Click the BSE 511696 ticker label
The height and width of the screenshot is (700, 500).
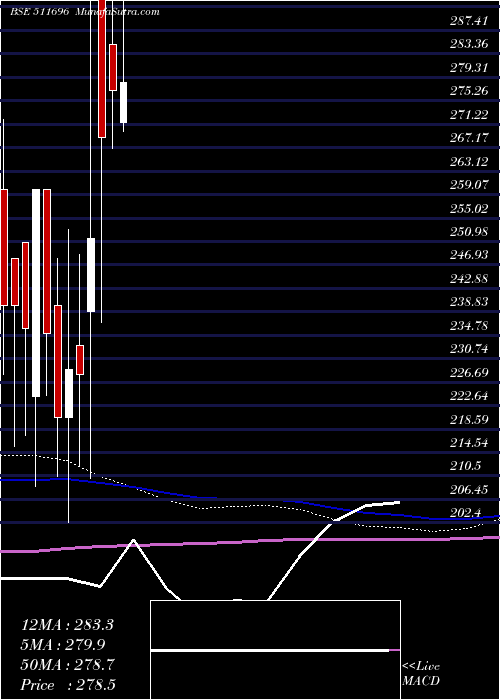[x=39, y=12]
